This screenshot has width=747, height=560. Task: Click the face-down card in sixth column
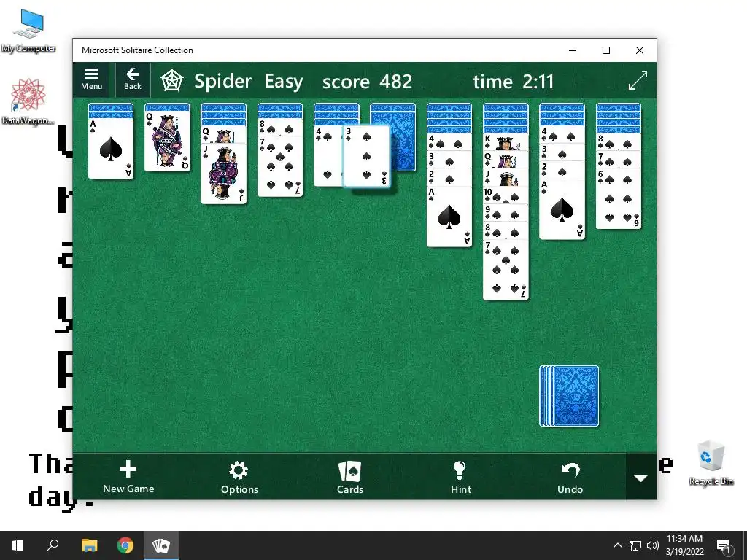(x=403, y=141)
